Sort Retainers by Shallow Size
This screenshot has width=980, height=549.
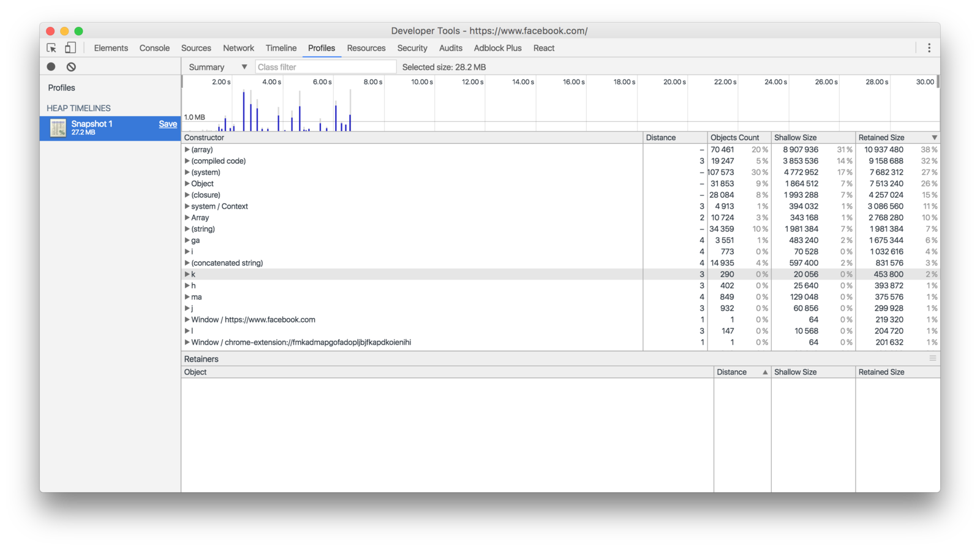pyautogui.click(x=813, y=372)
